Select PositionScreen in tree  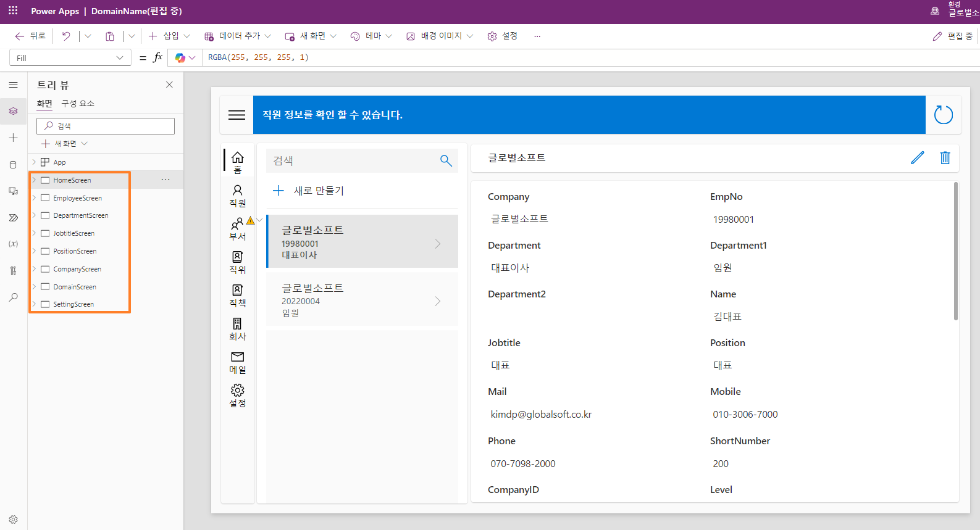coord(75,251)
